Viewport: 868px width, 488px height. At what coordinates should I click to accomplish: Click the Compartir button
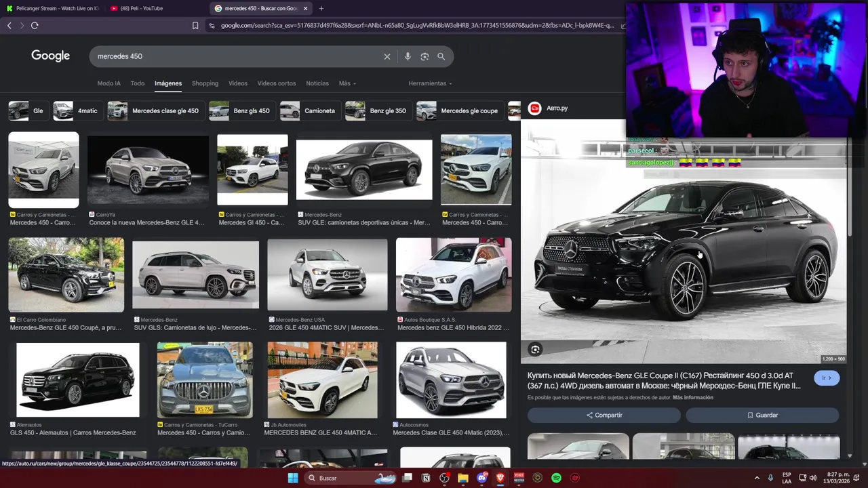(604, 415)
